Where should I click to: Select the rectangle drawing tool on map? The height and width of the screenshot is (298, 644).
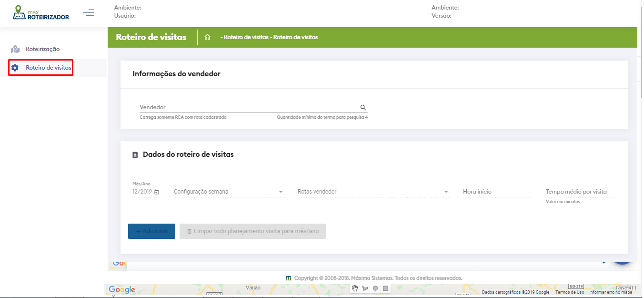(386, 288)
